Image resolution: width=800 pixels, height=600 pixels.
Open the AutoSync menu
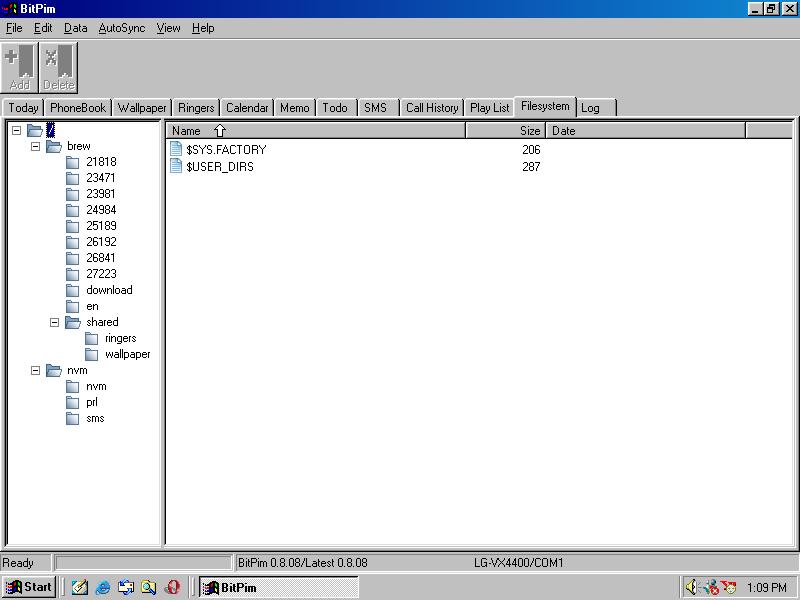[x=122, y=28]
